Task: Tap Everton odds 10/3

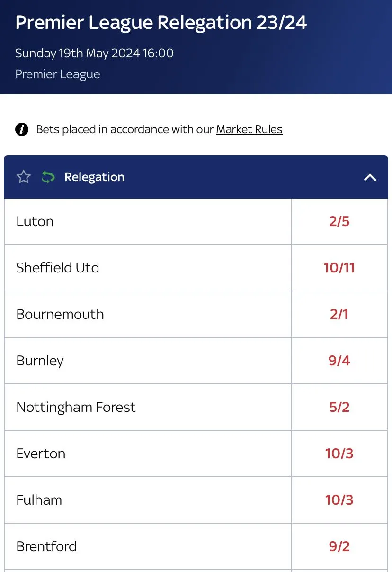Action: point(339,454)
